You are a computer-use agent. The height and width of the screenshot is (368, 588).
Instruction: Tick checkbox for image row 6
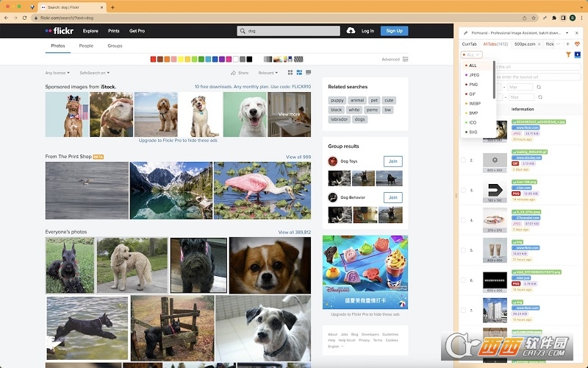coord(464,280)
